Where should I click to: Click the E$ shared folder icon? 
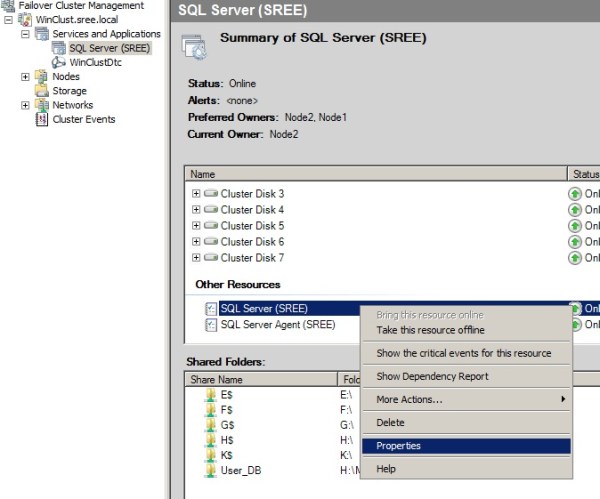tap(210, 395)
